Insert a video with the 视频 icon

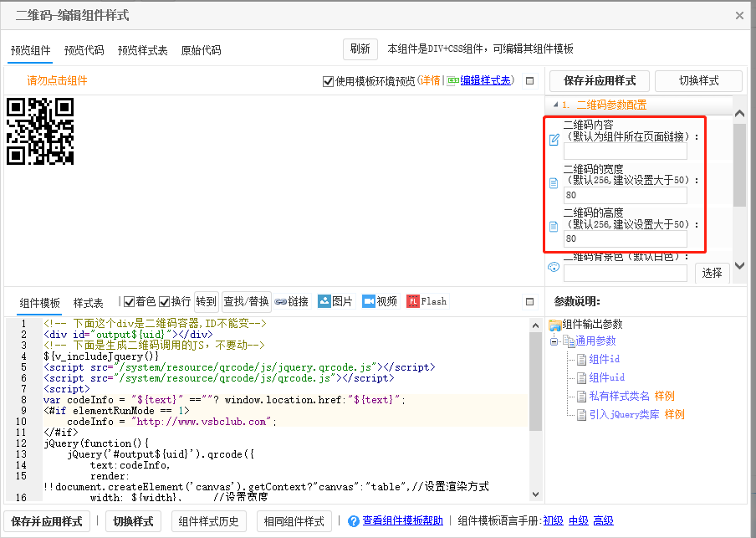click(368, 301)
